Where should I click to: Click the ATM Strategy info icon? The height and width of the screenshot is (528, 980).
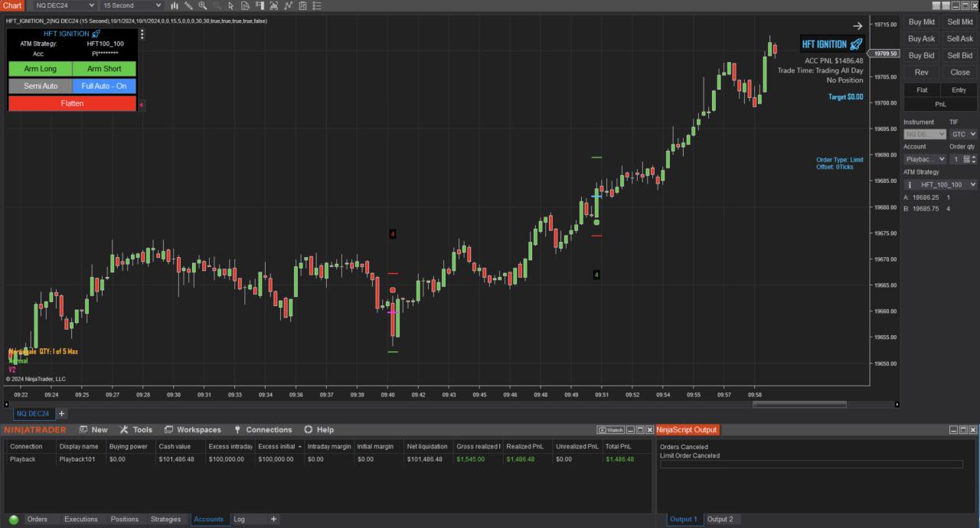click(x=909, y=184)
